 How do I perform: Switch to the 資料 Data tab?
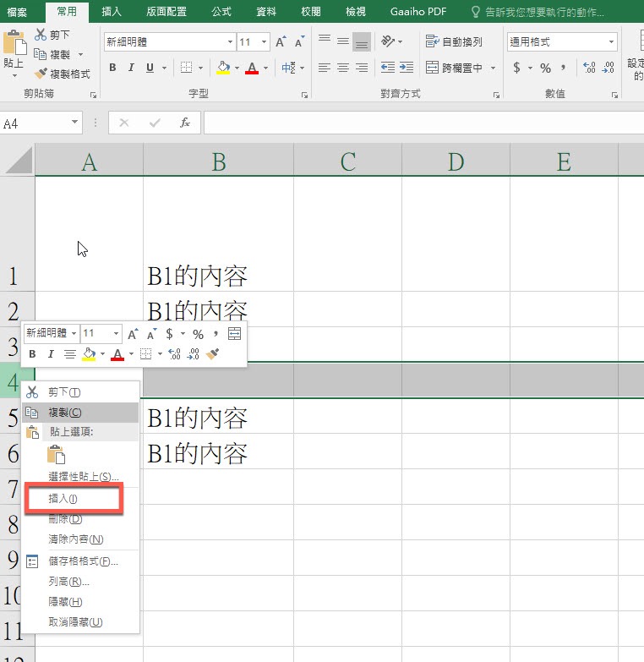(x=266, y=12)
